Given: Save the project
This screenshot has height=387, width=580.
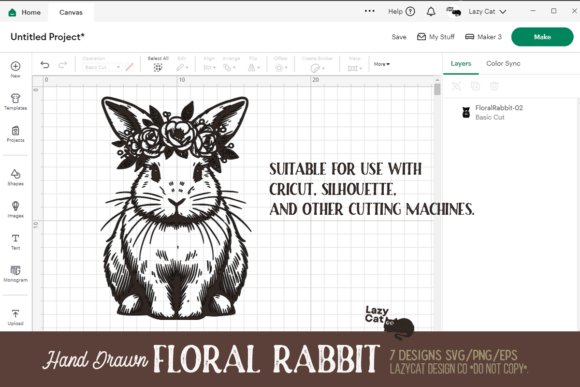Looking at the screenshot, I should [399, 37].
